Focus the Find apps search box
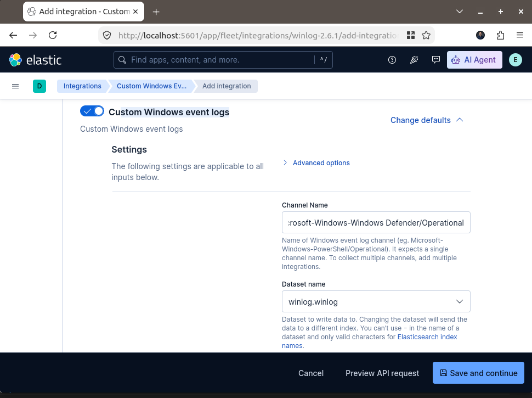 tap(223, 60)
